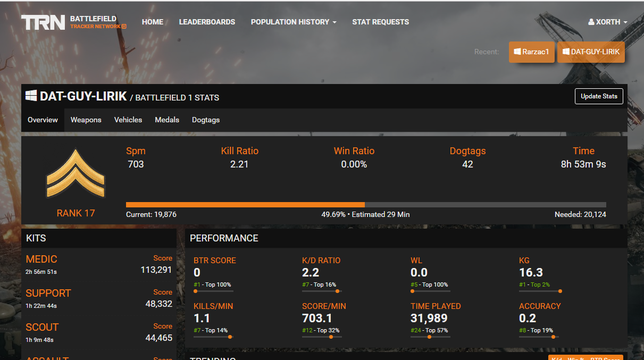644x360 pixels.
Task: Click the user profile icon beside XORTH
Action: tap(591, 22)
